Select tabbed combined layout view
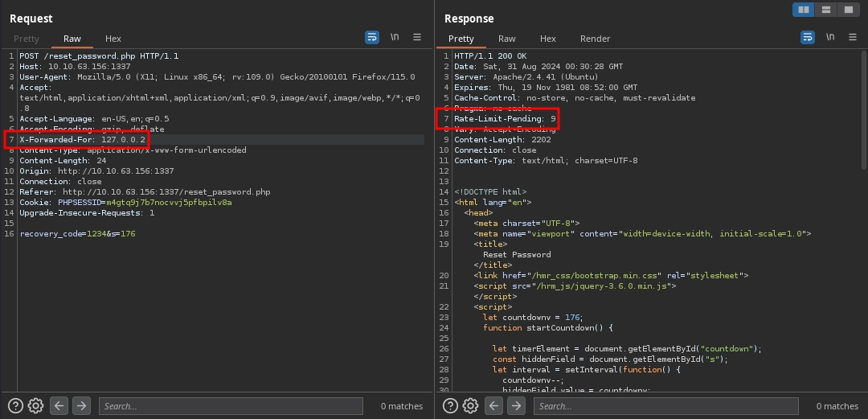Screen dimensions: 868x419 coord(849,10)
